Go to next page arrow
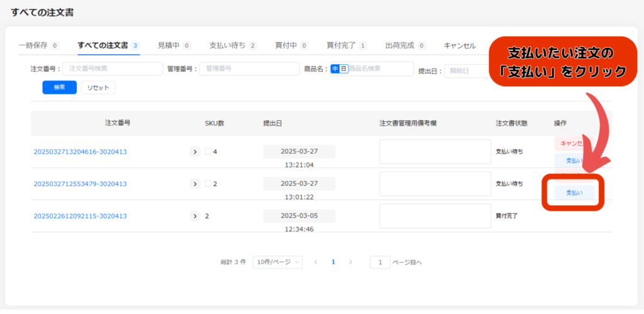 tap(350, 262)
